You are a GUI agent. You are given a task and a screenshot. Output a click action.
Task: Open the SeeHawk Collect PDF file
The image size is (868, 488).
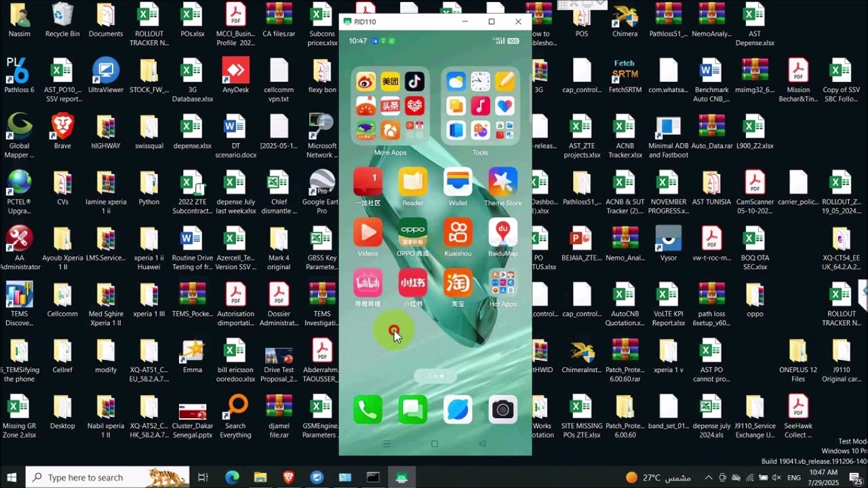click(x=798, y=416)
